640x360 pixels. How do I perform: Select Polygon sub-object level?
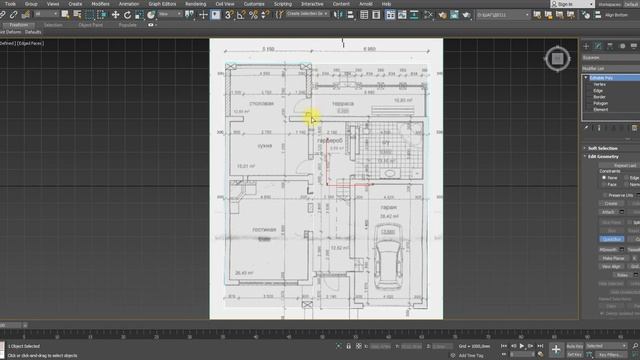[600, 103]
